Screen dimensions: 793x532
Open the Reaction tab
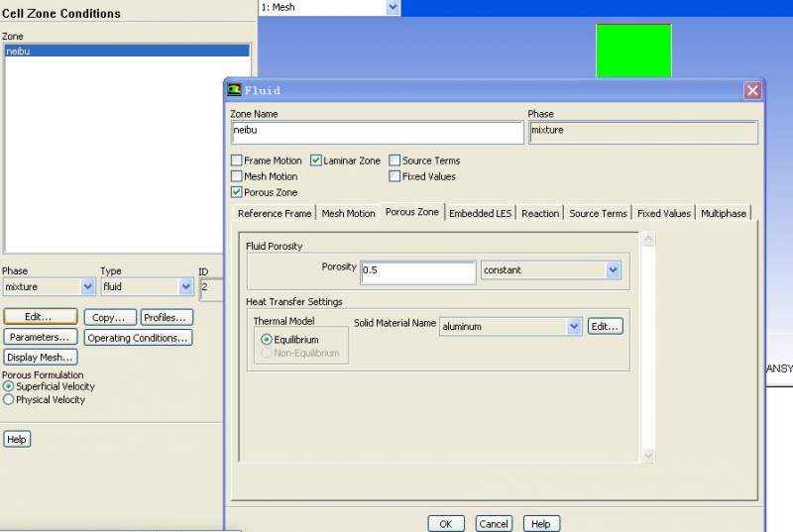[540, 213]
